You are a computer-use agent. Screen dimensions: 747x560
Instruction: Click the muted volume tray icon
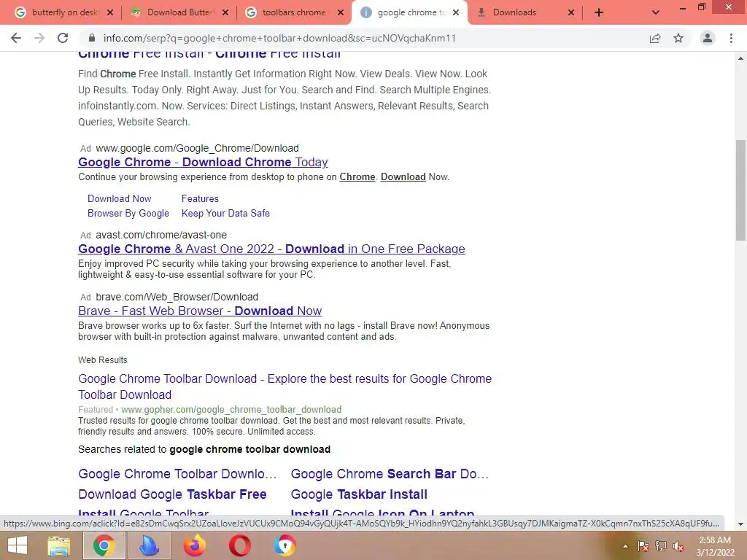click(678, 546)
